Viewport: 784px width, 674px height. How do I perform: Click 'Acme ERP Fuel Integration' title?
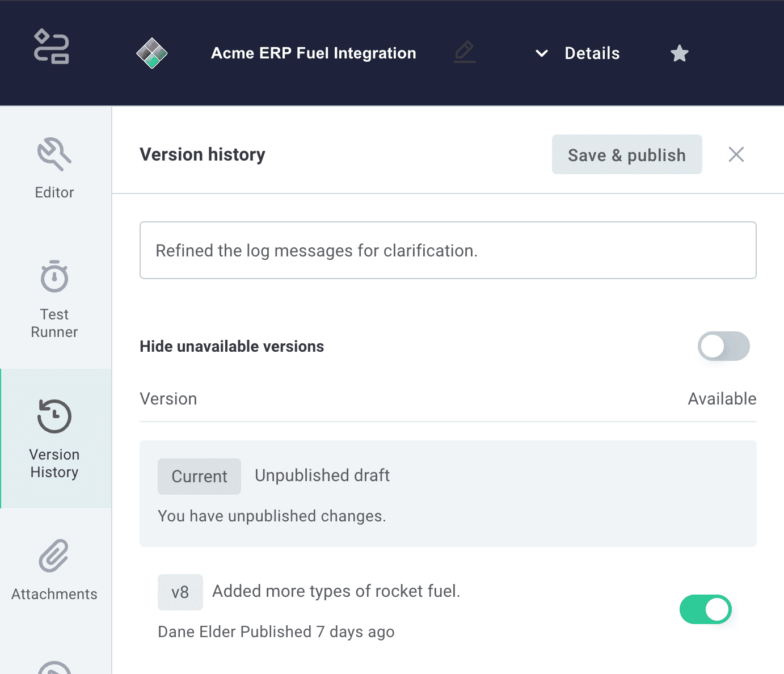point(314,53)
